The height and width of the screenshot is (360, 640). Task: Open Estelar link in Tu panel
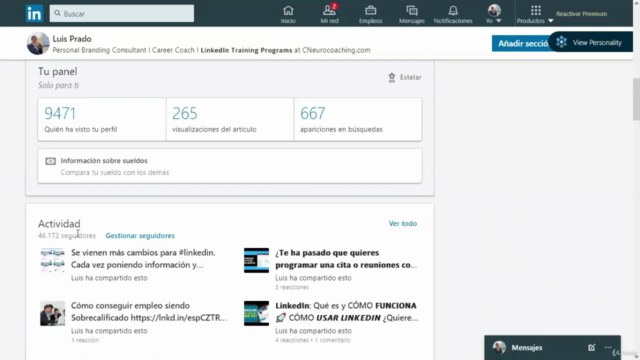click(x=410, y=77)
